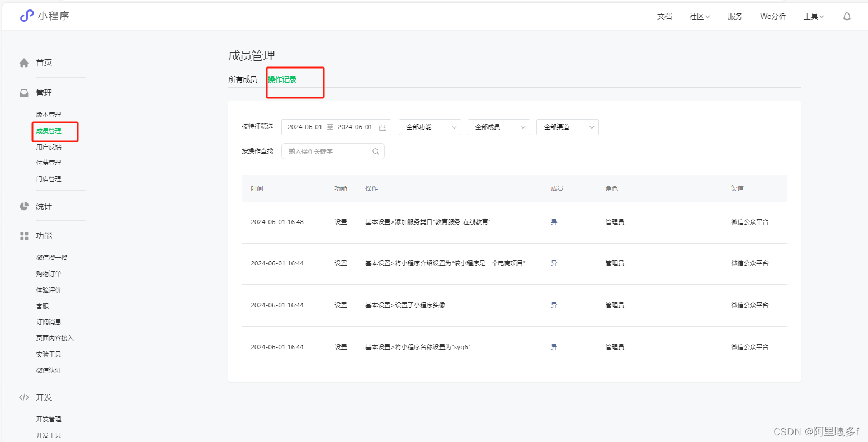The width and height of the screenshot is (868, 442).
Task: Open the 全部成员 dropdown
Action: tap(498, 127)
